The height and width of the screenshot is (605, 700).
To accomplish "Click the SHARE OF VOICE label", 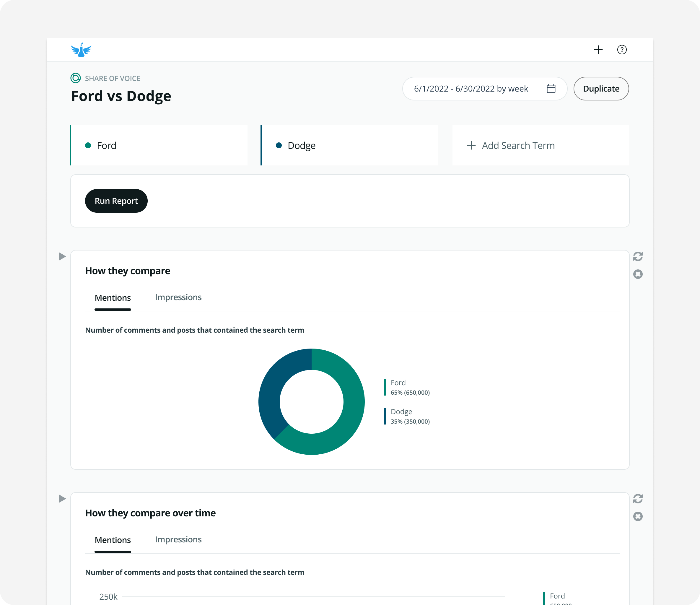I will 113,78.
